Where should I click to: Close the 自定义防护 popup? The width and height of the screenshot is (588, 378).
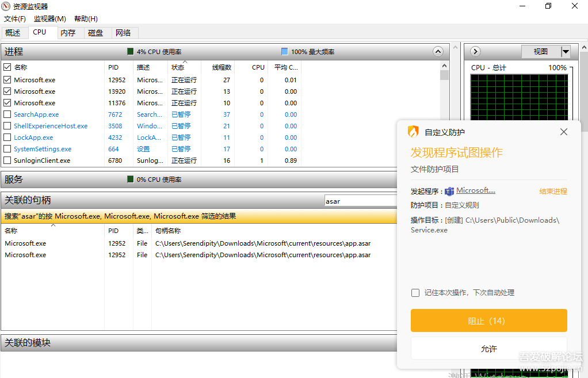[564, 132]
